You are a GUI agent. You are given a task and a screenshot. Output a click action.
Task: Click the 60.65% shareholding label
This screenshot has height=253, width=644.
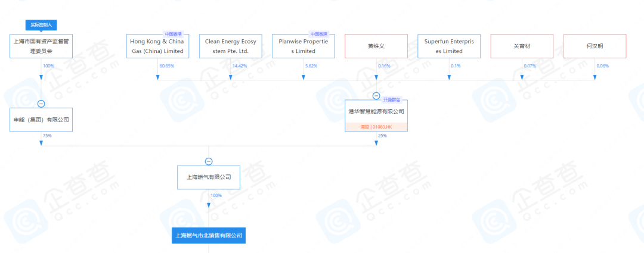[166, 65]
